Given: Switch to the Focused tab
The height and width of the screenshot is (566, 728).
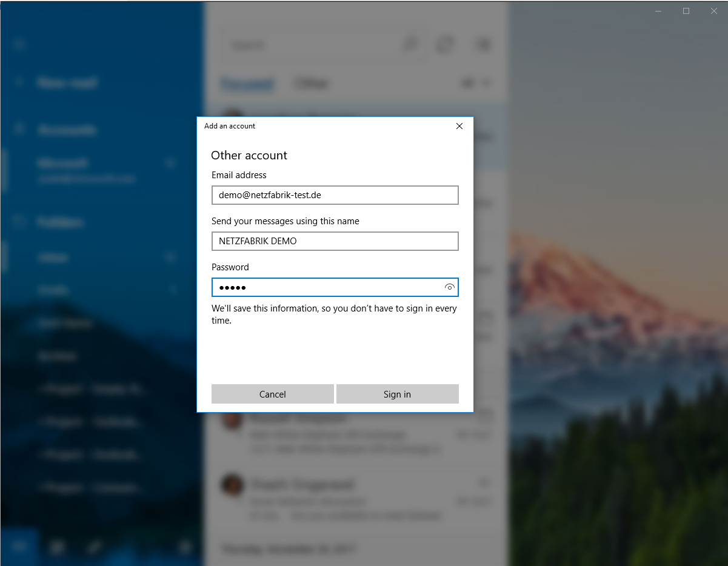Looking at the screenshot, I should pos(247,83).
